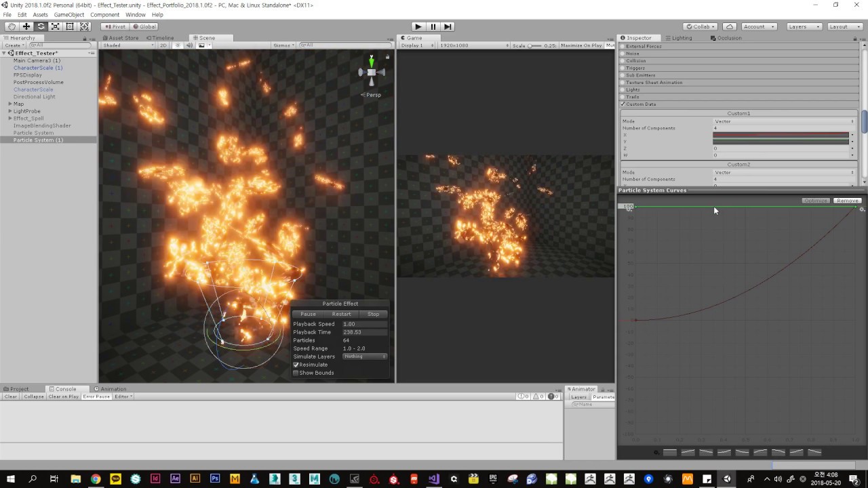This screenshot has width=868, height=488.
Task: Open Illustrator from the taskbar
Action: (x=195, y=479)
